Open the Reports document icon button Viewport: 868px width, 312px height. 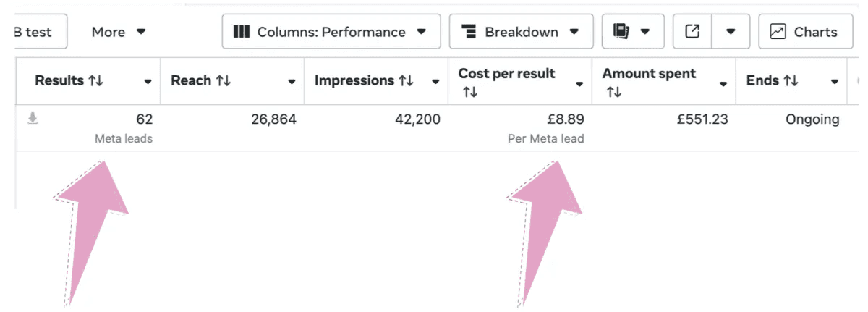pos(621,32)
